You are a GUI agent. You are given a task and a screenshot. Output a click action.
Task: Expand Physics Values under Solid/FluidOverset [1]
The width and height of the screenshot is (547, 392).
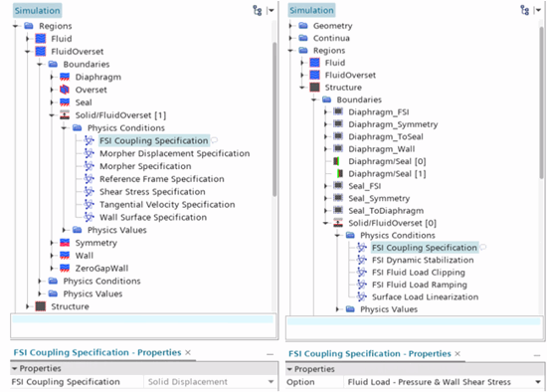point(64,230)
